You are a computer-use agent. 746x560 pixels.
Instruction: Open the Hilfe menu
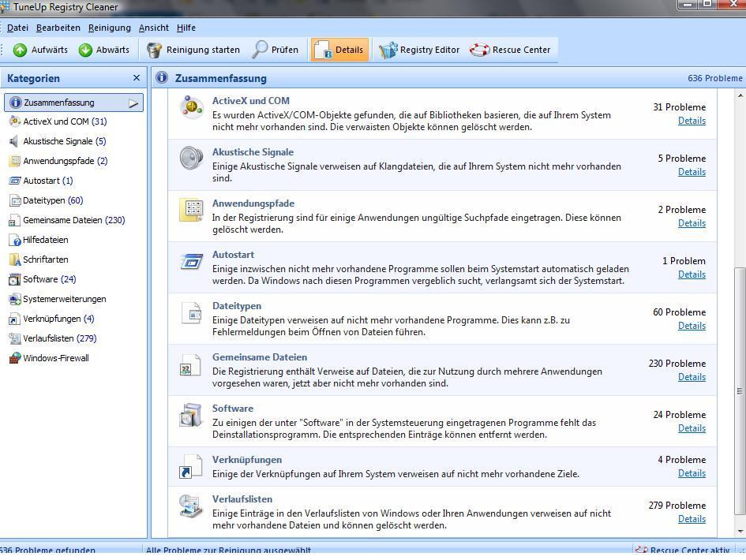[186, 28]
